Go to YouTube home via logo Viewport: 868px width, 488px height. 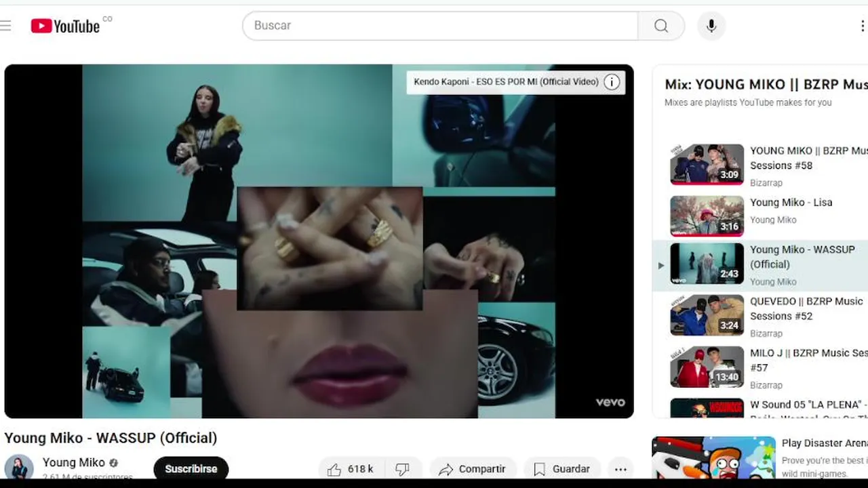[x=65, y=26]
